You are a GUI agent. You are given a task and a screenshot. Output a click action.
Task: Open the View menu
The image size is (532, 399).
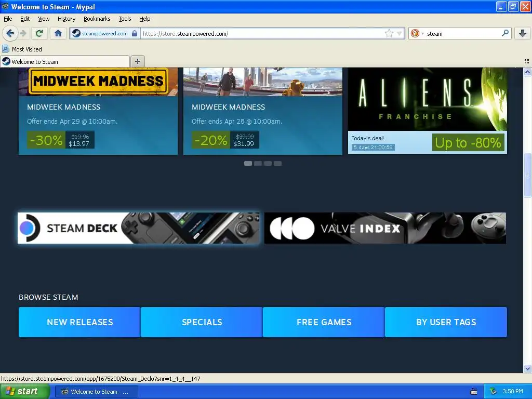44,19
